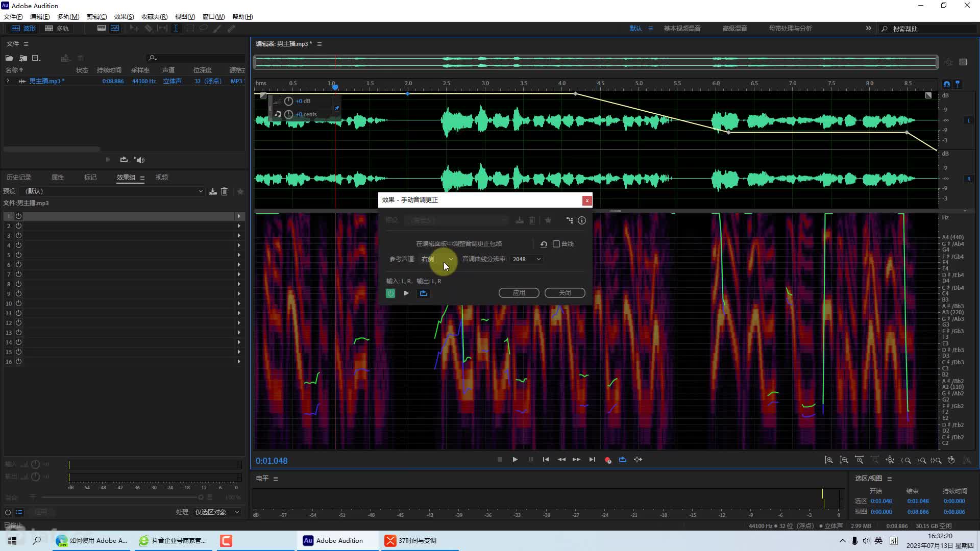980x551 pixels.
Task: Select the 母带处理与分析 workspace
Action: [x=790, y=29]
